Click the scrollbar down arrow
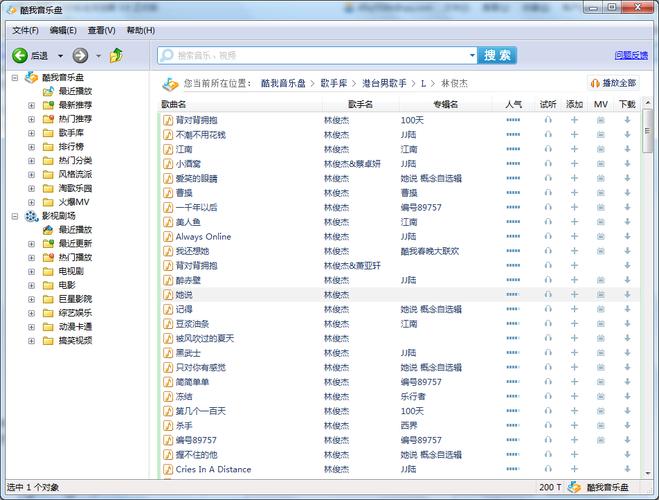Image resolution: width=659 pixels, height=500 pixels. click(647, 474)
